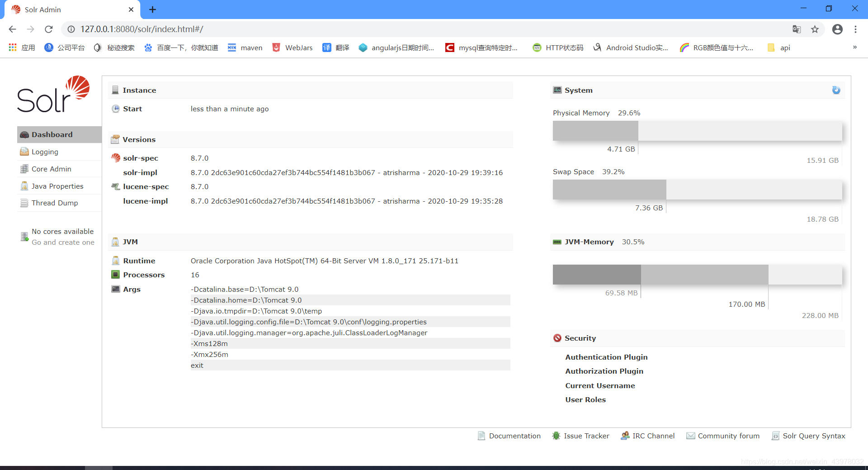
Task: Click the Versions section icon
Action: point(115,139)
